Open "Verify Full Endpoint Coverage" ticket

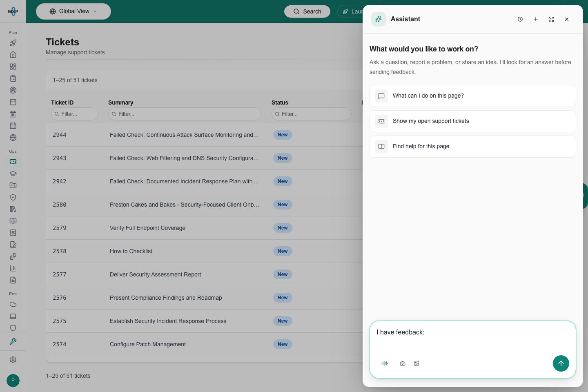tap(147, 228)
